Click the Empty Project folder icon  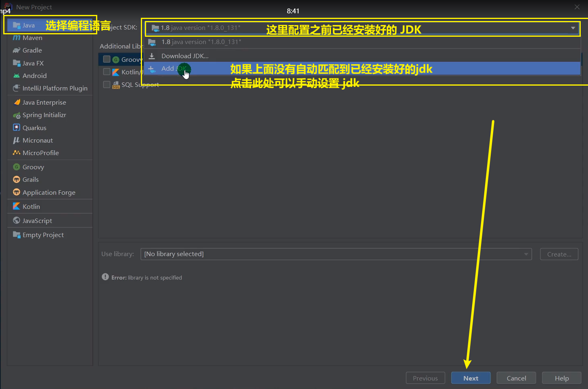tap(17, 235)
